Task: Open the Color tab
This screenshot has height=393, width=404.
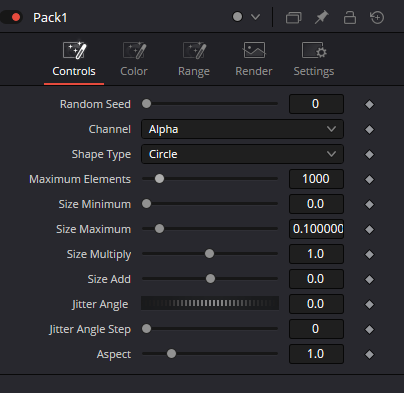Action: [x=134, y=60]
